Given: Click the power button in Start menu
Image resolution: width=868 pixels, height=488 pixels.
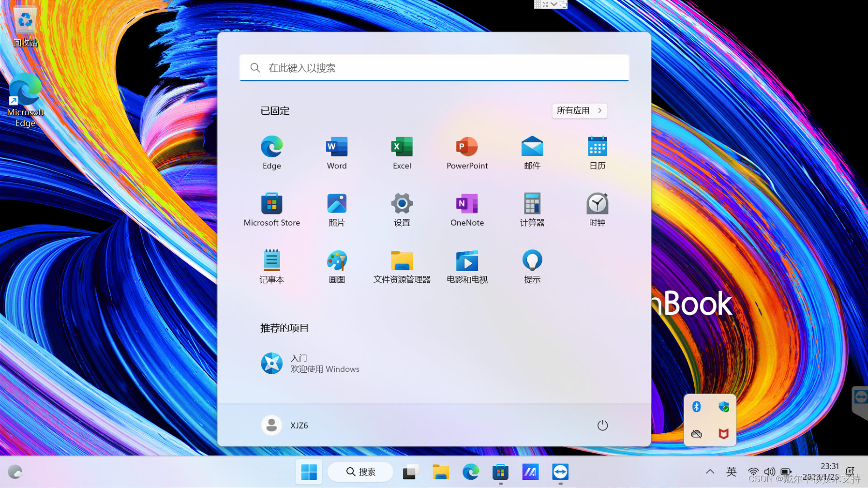Looking at the screenshot, I should [602, 425].
